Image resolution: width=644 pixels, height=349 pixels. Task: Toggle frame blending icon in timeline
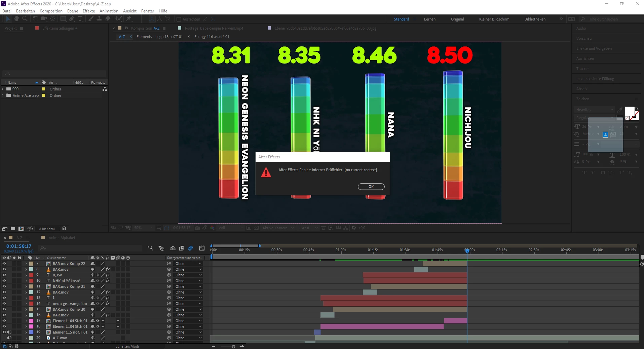(x=182, y=248)
